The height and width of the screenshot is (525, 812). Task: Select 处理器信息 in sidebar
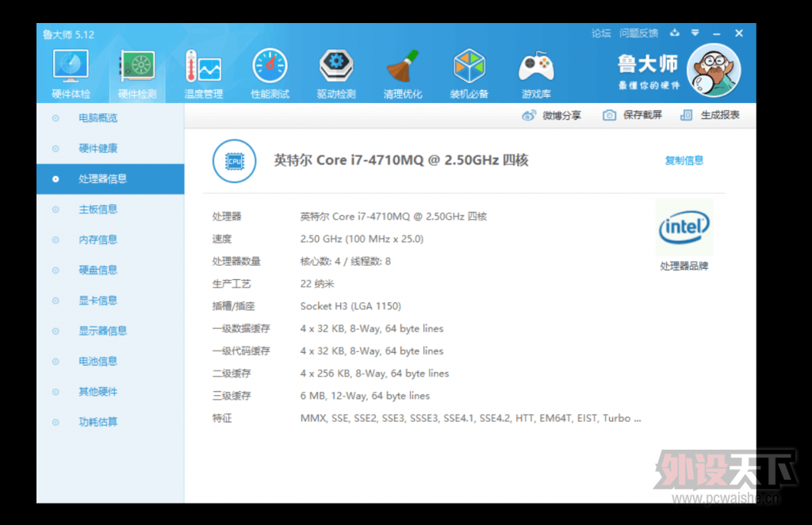110,179
